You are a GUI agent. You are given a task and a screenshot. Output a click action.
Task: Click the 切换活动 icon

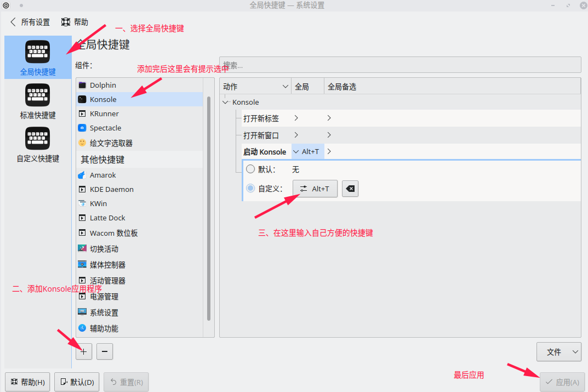pos(82,248)
